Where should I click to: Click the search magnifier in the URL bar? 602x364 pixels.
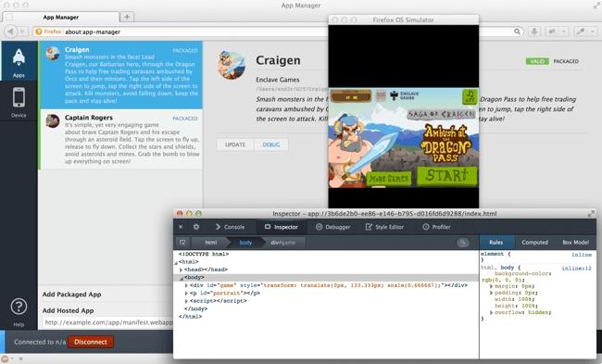tap(517, 31)
